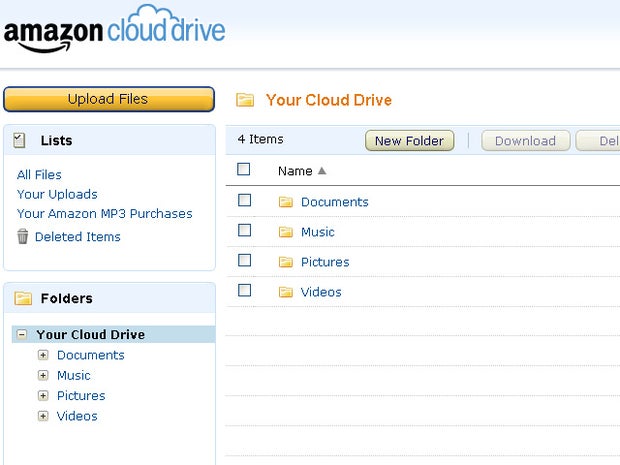Expand the Pictures node in Folders tree
The width and height of the screenshot is (620, 465).
click(x=43, y=396)
